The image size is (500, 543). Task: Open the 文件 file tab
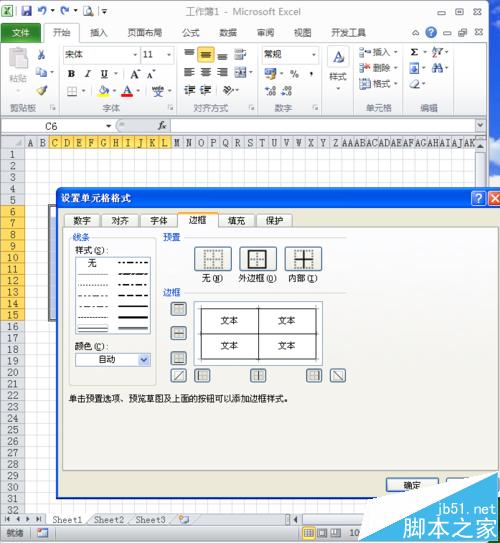coord(20,33)
